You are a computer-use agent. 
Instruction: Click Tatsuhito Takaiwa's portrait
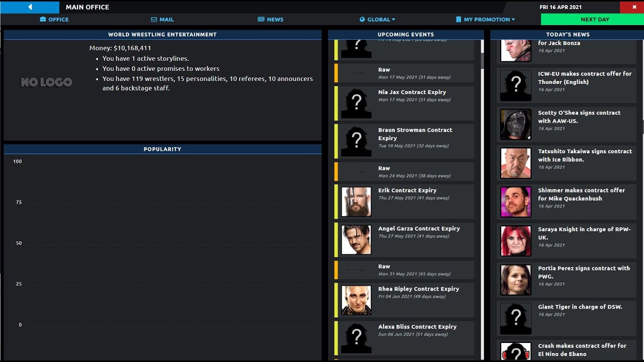tap(516, 163)
